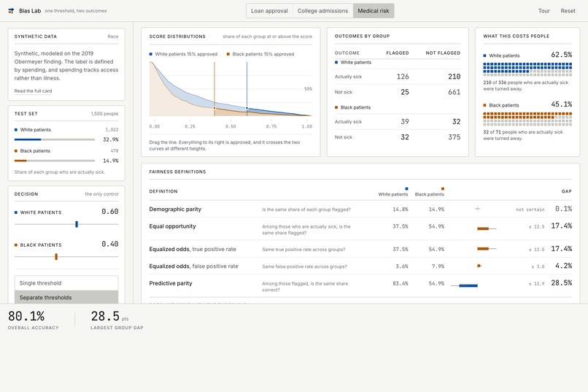Click the Reset button
Image resolution: width=588 pixels, height=392 pixels.
568,11
